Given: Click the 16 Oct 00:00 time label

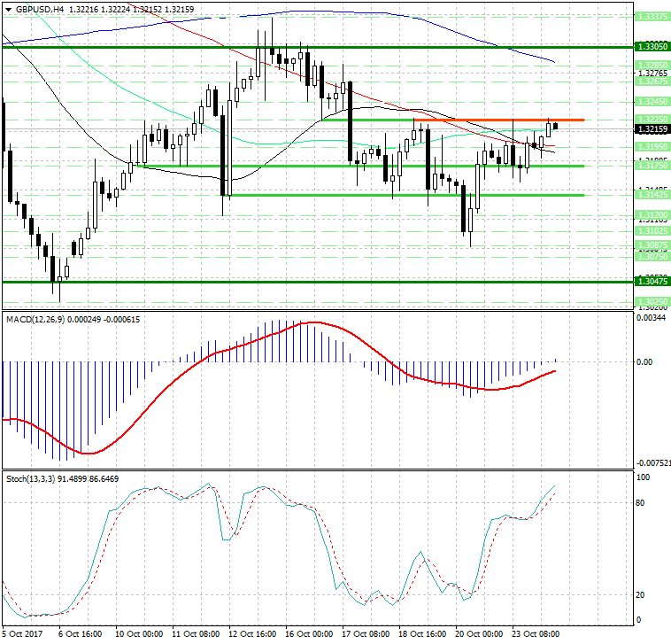Looking at the screenshot, I should [310, 634].
